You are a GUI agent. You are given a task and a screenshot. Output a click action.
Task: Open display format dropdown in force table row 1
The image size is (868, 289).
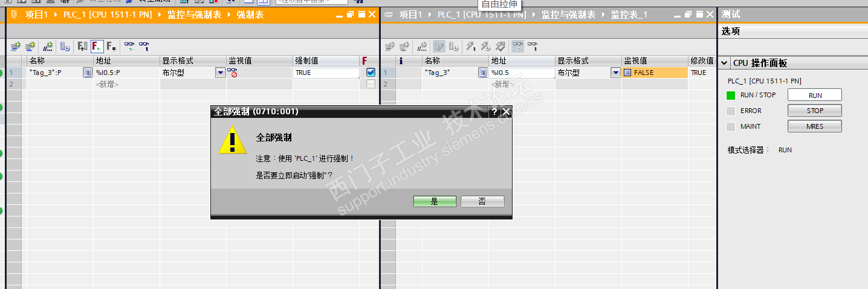[x=220, y=73]
